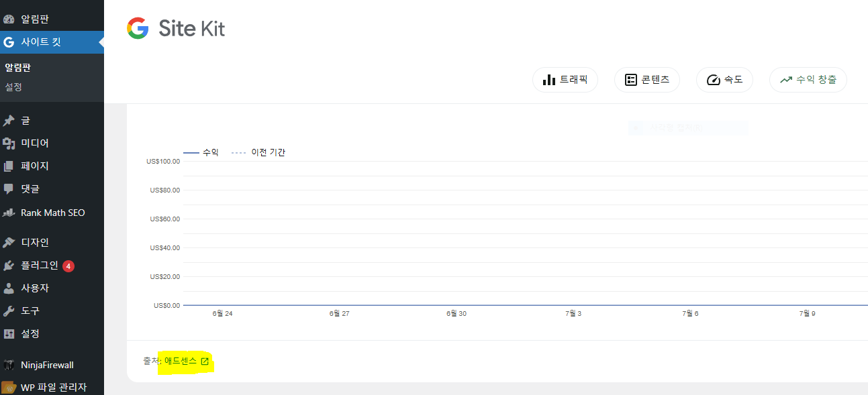This screenshot has width=868, height=395.
Task: Click the Google Site Kit logo
Action: pos(176,28)
